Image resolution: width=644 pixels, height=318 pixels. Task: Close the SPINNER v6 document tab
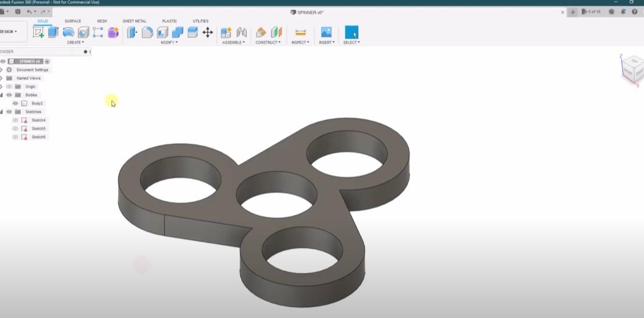tap(563, 12)
